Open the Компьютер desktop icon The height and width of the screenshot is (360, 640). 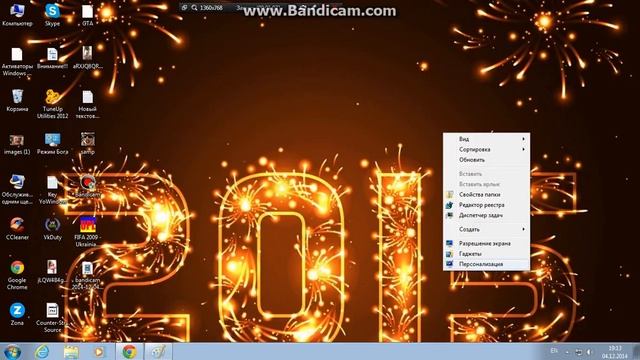pyautogui.click(x=17, y=15)
